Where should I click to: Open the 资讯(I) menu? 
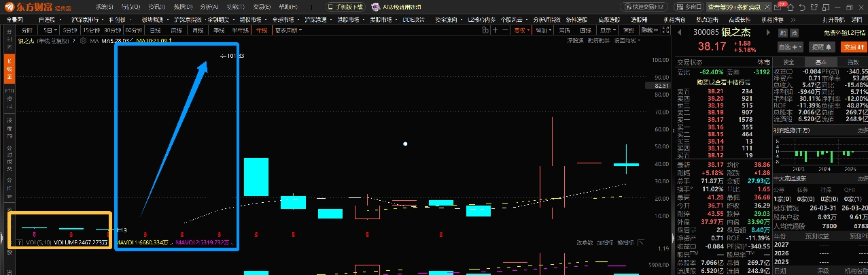coord(156,6)
